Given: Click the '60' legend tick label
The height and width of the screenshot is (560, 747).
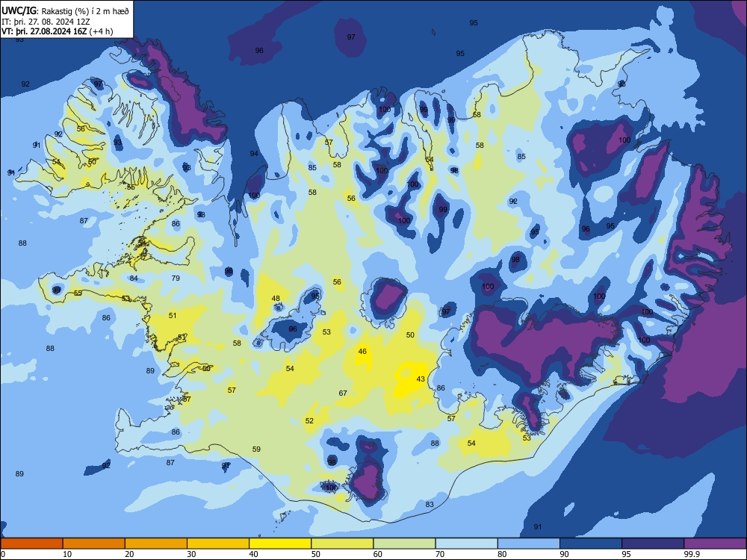Looking at the screenshot, I should [x=377, y=554].
